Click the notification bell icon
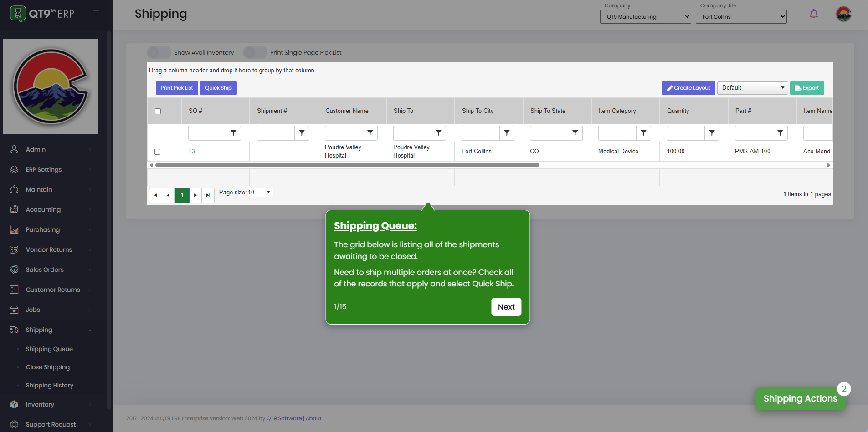 (x=813, y=14)
